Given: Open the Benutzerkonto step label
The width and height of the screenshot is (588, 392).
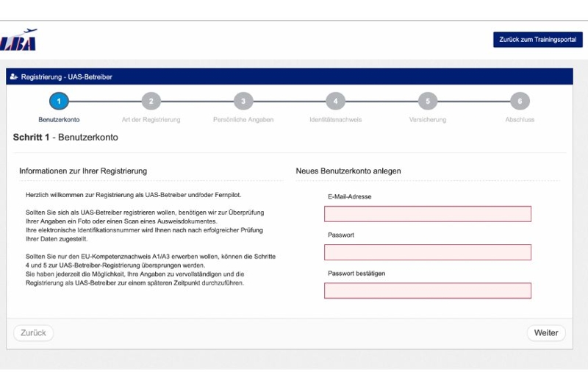Looking at the screenshot, I should 59,119.
